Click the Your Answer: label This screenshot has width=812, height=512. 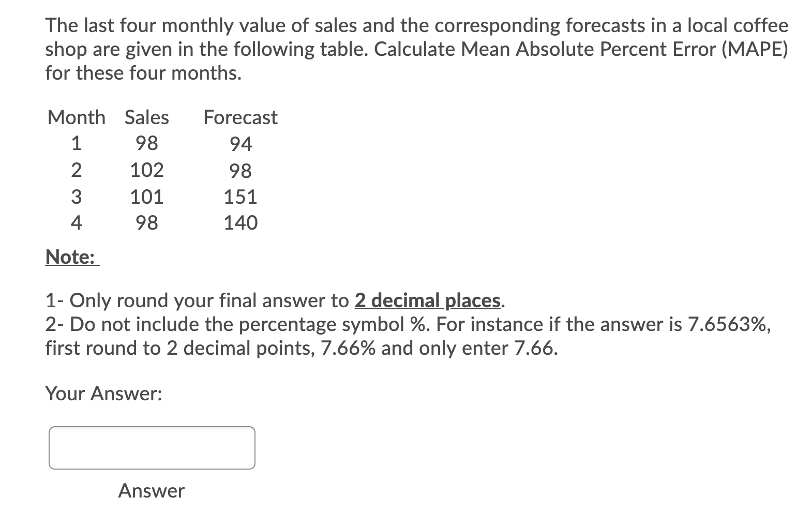coord(103,394)
